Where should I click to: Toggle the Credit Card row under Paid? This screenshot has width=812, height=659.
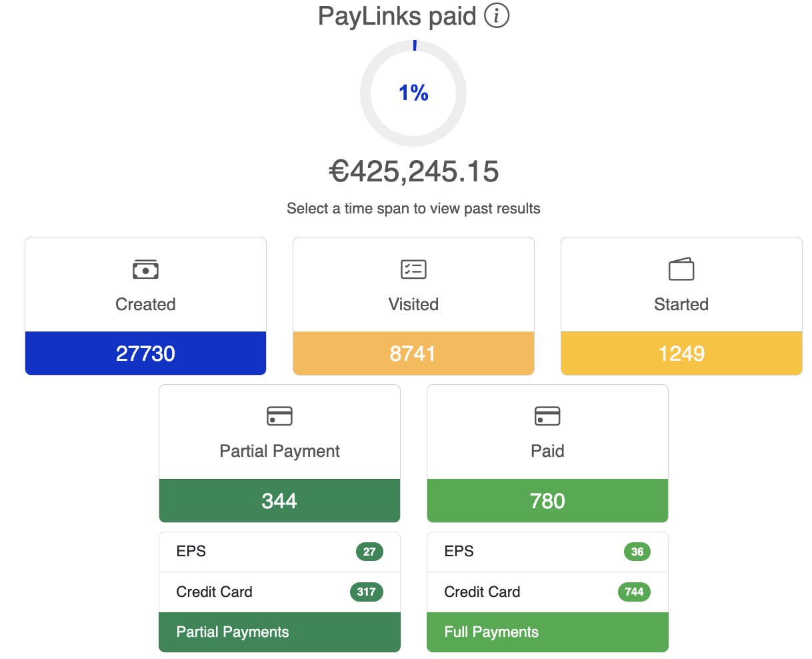[x=547, y=592]
